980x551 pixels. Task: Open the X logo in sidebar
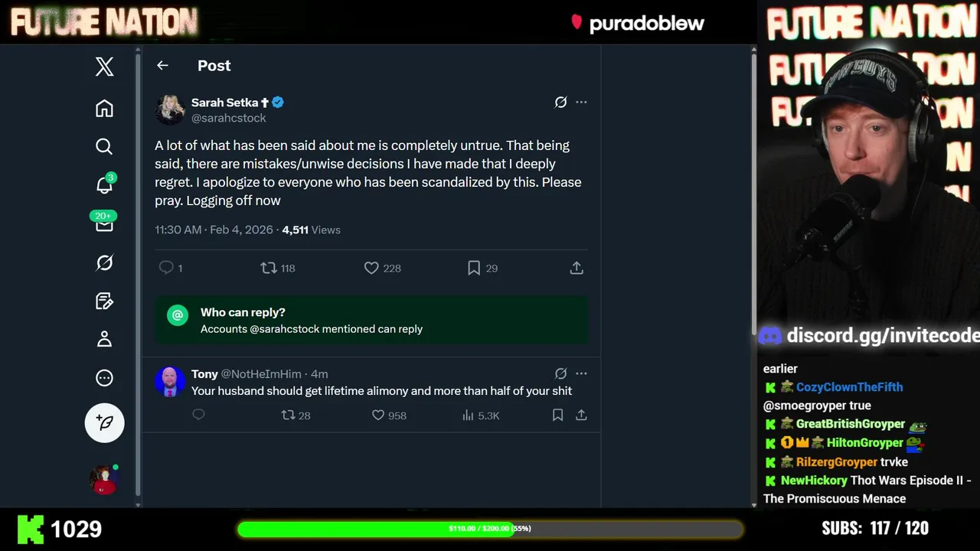104,67
